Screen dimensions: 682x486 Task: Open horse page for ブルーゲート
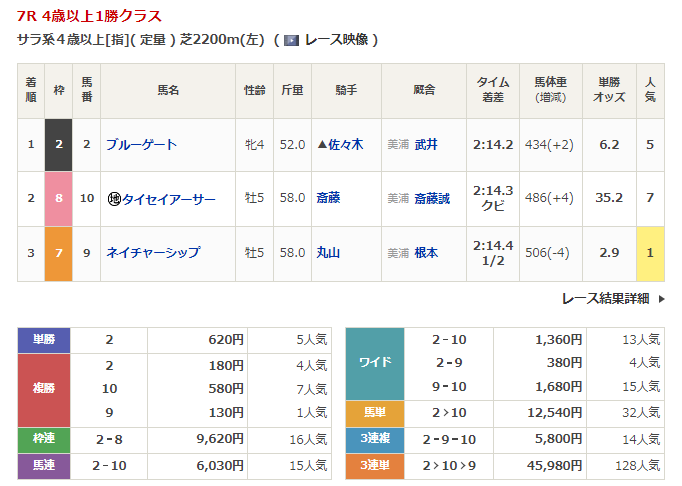(141, 145)
